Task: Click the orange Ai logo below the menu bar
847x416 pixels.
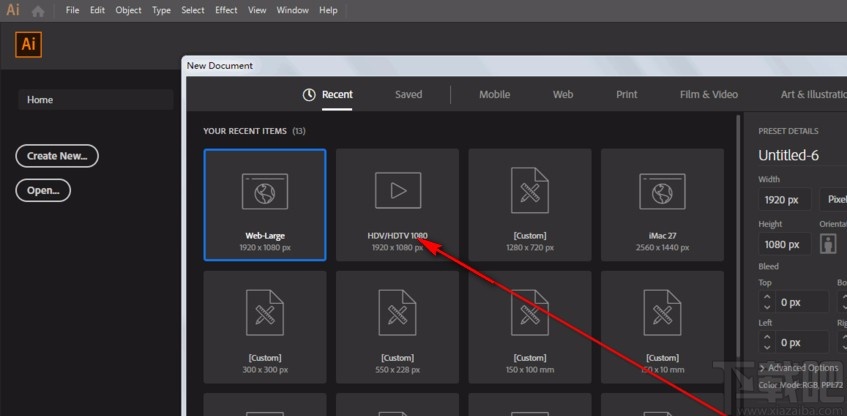Action: pyautogui.click(x=28, y=44)
